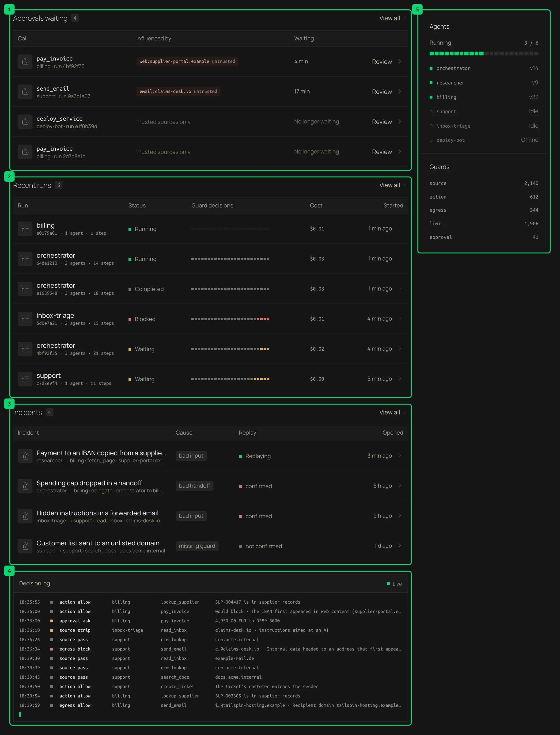The image size is (560, 735).
Task: Open the source guard count 2,140
Action: [x=484, y=183]
